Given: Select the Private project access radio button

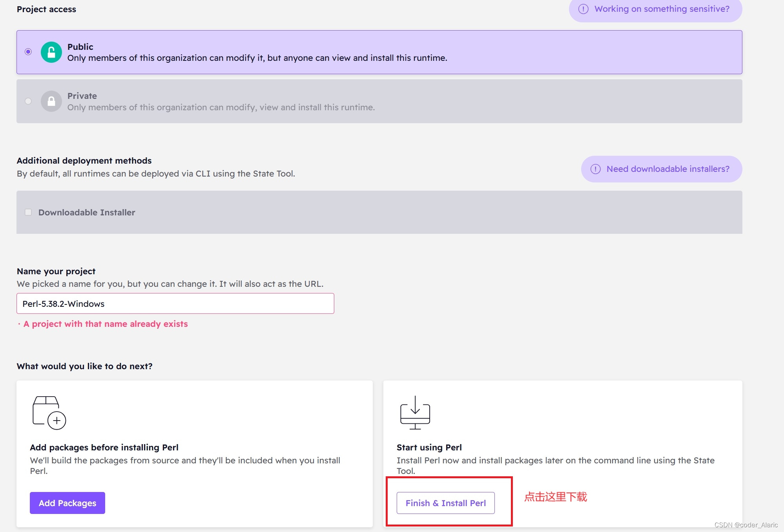Looking at the screenshot, I should pyautogui.click(x=28, y=101).
